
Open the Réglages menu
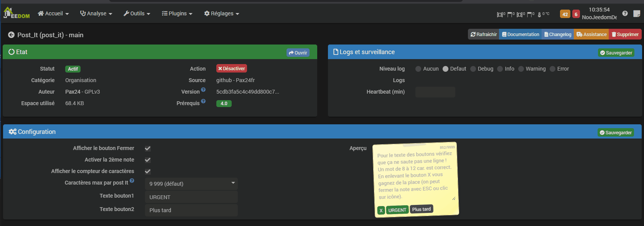click(x=221, y=13)
